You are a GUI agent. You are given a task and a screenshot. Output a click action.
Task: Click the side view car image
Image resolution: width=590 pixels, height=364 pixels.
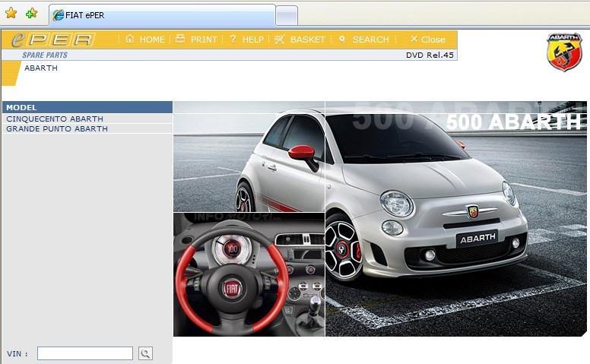(x=249, y=157)
